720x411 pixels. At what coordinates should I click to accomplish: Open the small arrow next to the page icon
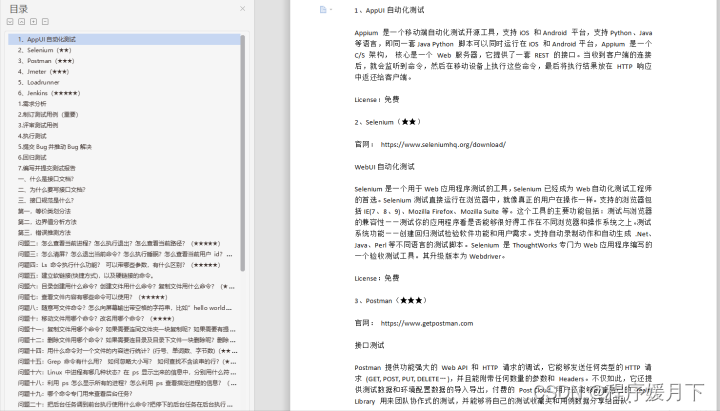331,10
